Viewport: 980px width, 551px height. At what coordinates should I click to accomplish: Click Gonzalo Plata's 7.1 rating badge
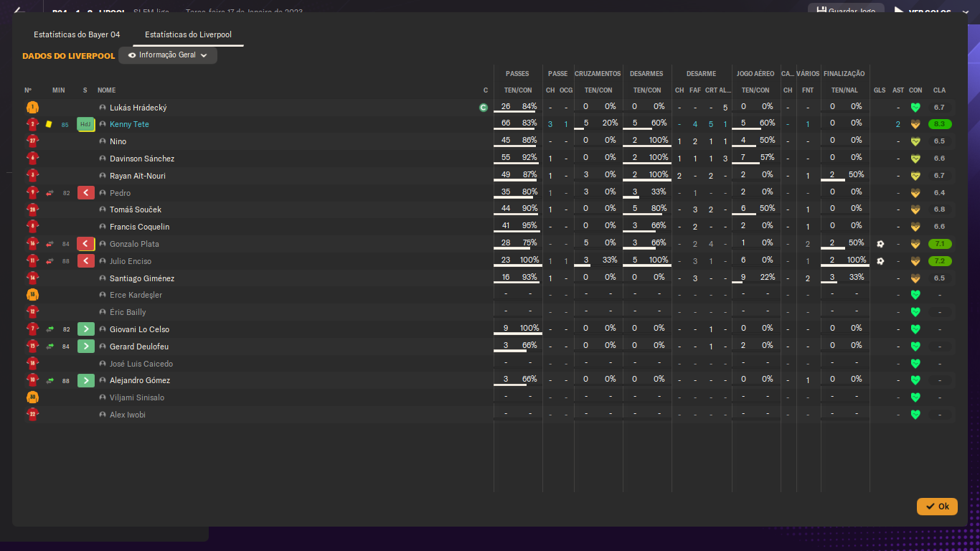pos(940,244)
